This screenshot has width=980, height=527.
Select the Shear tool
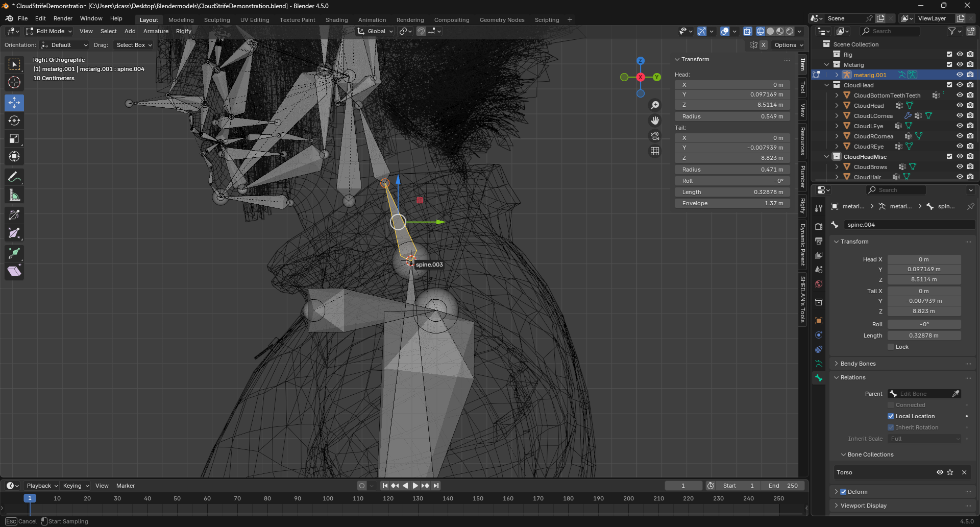point(14,271)
